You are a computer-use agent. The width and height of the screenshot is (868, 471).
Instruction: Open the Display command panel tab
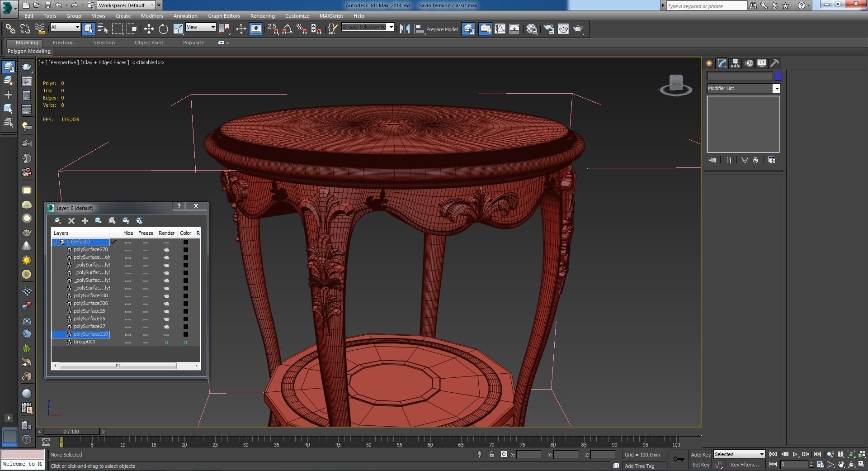[762, 63]
